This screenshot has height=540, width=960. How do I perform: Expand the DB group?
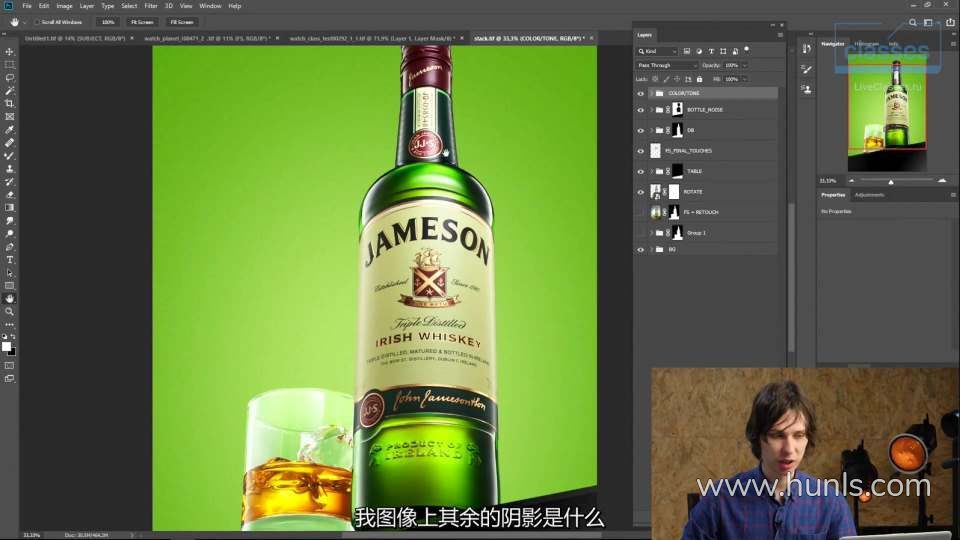[x=651, y=130]
